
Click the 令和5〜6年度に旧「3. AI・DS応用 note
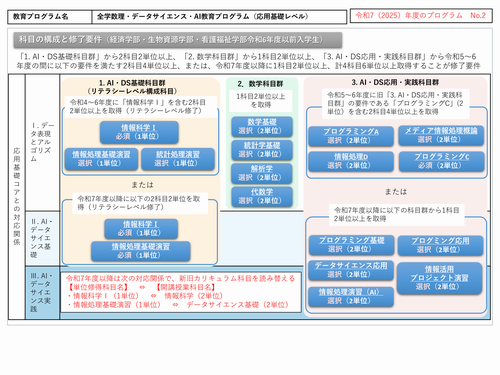[x=395, y=103]
